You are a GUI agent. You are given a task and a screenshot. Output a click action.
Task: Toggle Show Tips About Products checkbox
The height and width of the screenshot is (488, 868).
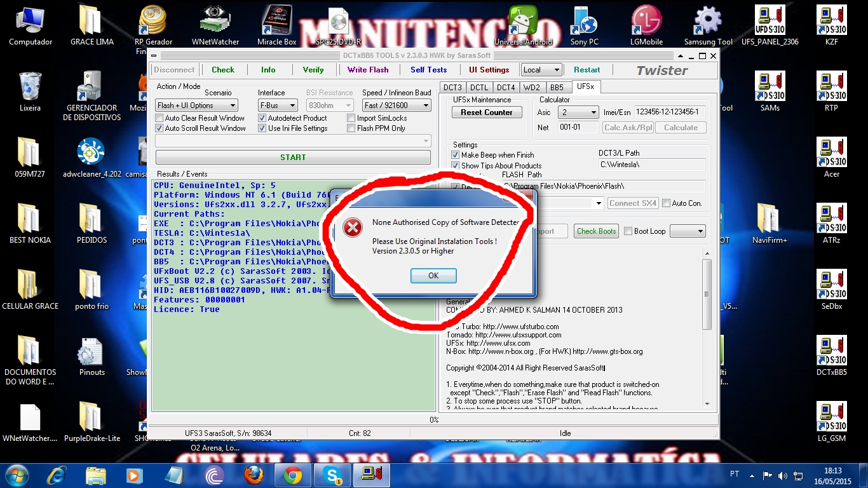pos(455,166)
